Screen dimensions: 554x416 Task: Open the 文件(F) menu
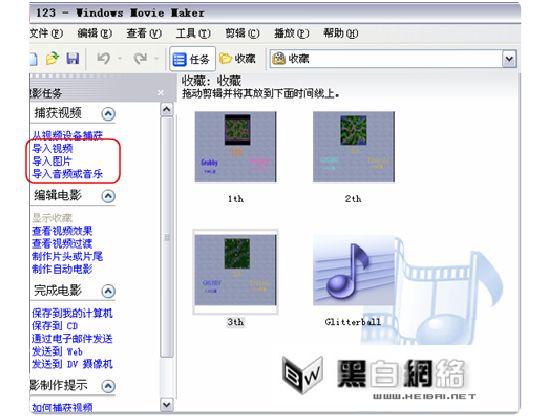(46, 34)
